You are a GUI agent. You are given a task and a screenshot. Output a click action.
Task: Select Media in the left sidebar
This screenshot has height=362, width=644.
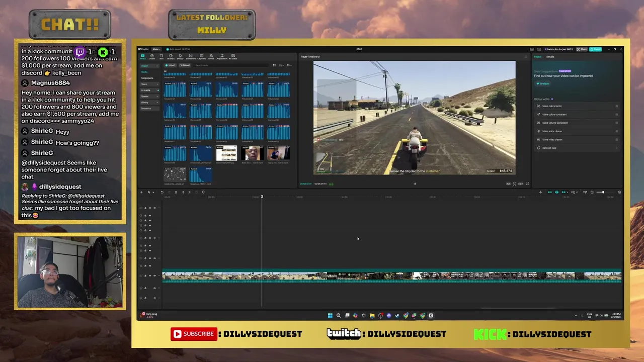click(x=144, y=72)
